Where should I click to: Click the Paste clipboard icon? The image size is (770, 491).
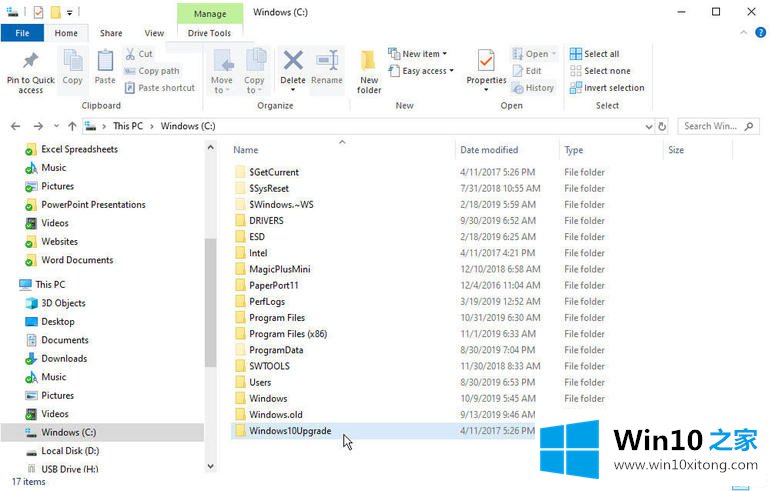pos(105,61)
